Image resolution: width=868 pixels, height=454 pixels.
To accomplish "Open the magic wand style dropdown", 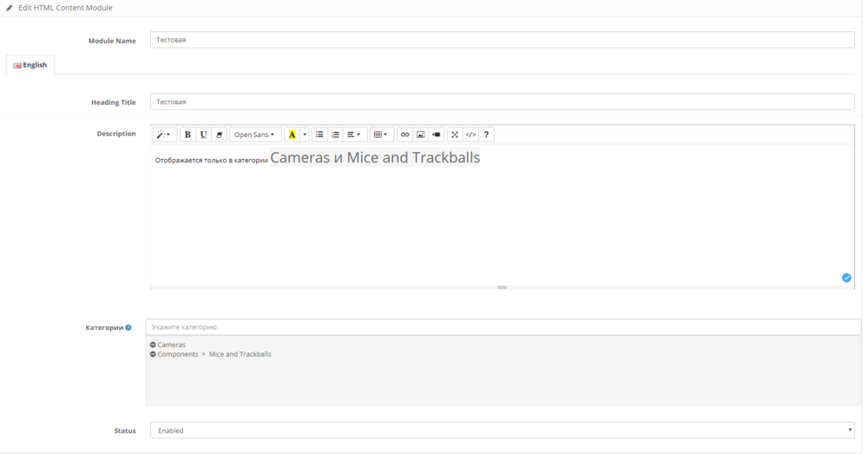I will click(x=164, y=135).
